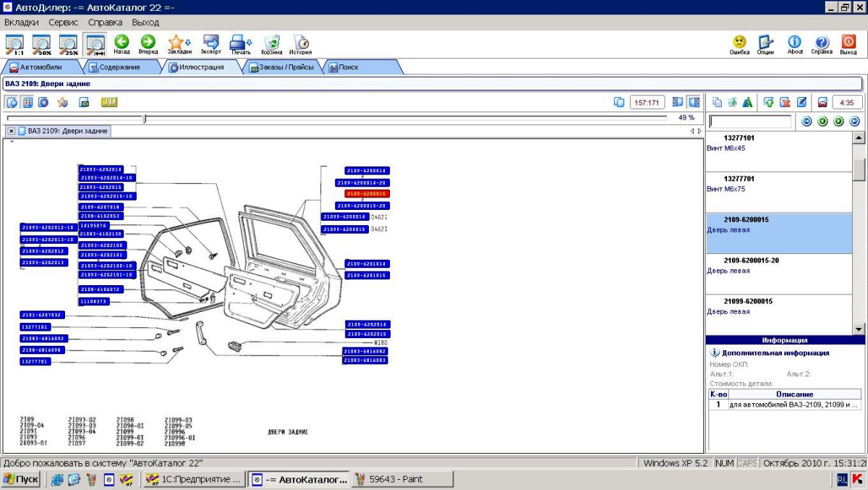868x490 pixels.
Task: Toggle the first illustration view mode icon
Action: coord(14,102)
